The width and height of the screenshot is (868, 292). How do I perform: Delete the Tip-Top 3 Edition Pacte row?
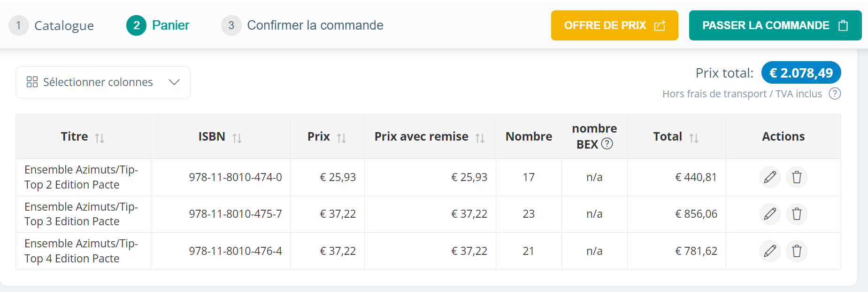point(797,214)
